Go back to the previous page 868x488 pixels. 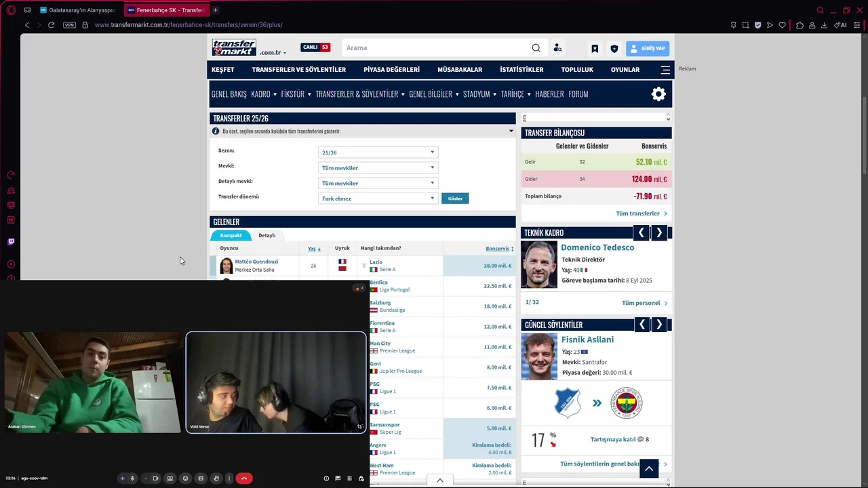(x=27, y=25)
